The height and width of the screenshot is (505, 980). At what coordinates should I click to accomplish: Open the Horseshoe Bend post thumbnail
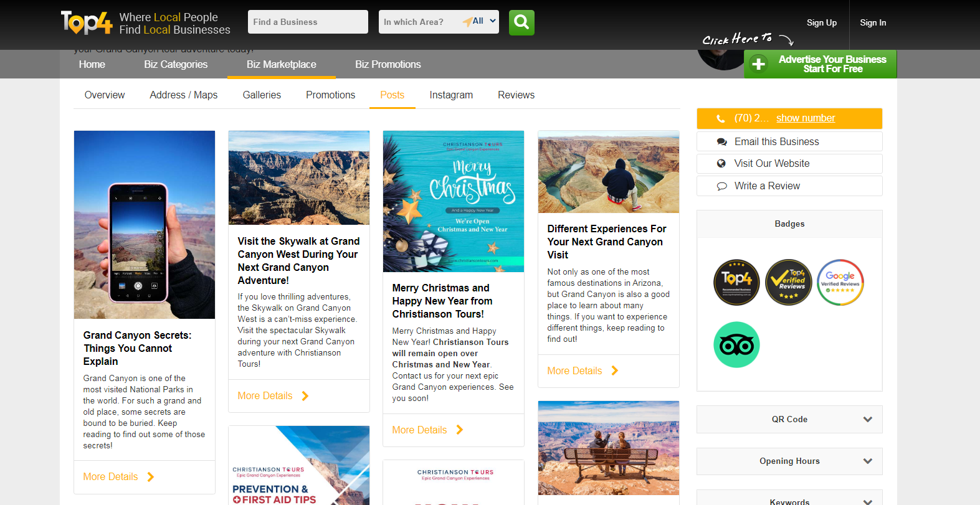coord(608,172)
